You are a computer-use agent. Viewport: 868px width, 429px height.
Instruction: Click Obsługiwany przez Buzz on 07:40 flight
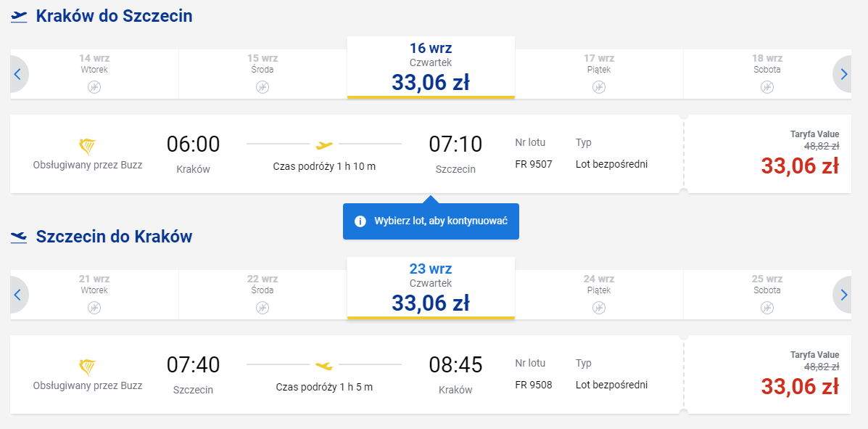click(88, 385)
